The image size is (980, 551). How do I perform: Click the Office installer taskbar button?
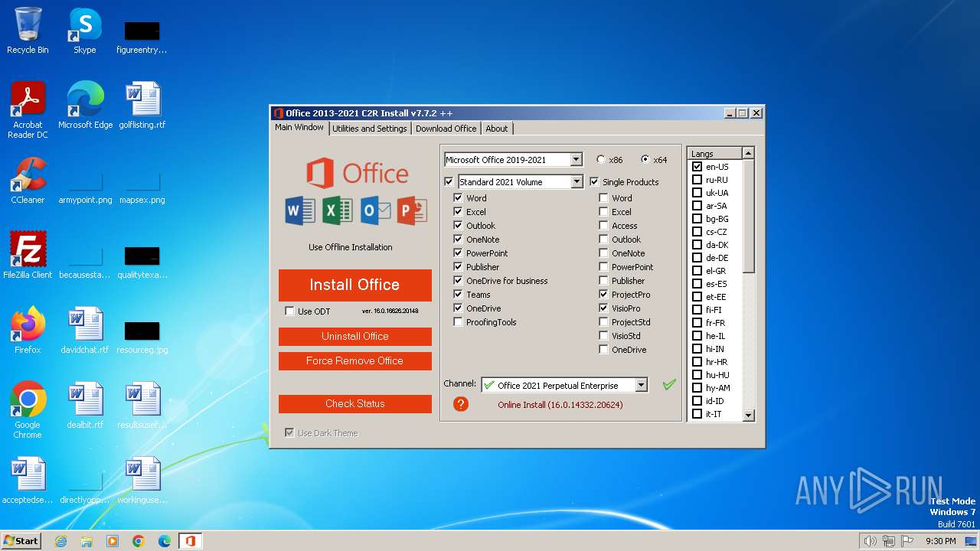[x=190, y=541]
